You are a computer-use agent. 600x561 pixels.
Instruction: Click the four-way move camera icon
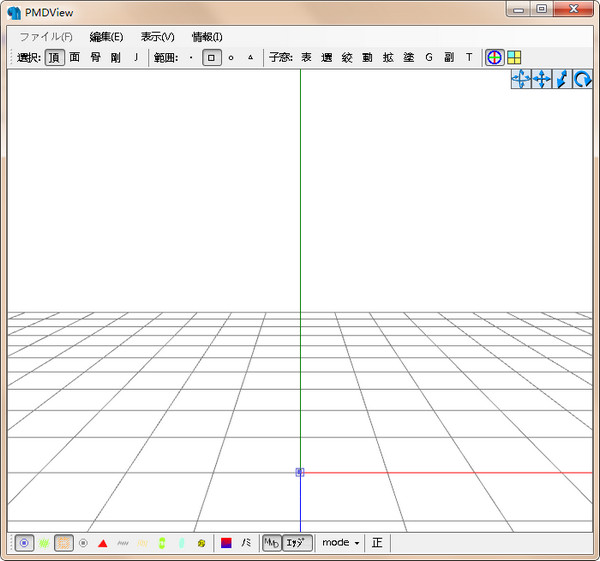pos(542,79)
